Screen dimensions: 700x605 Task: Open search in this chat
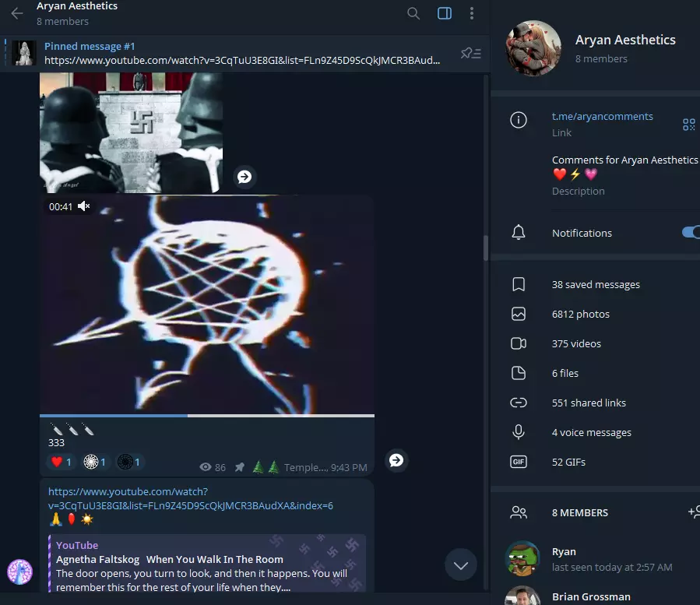pos(413,13)
